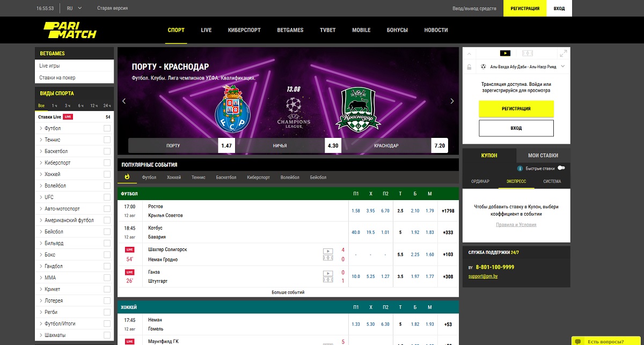Open the RU language dropdown
Image resolution: width=644 pixels, height=345 pixels.
[74, 9]
